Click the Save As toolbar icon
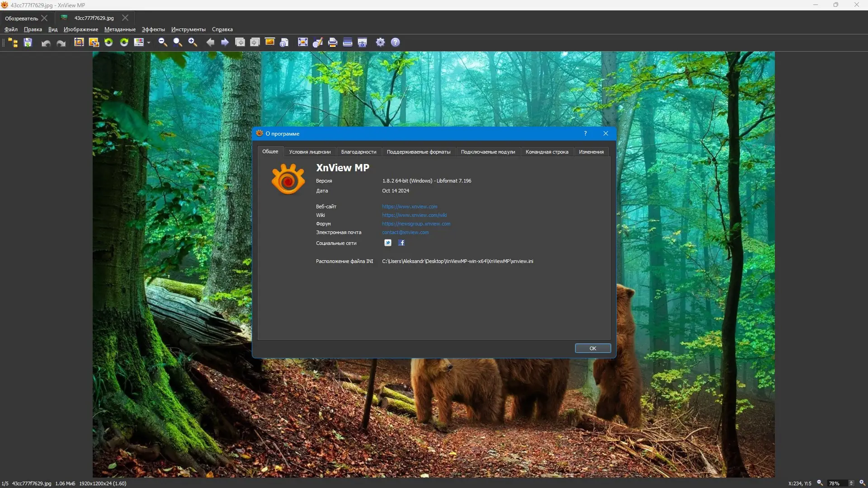The width and height of the screenshot is (868, 488). (x=28, y=42)
